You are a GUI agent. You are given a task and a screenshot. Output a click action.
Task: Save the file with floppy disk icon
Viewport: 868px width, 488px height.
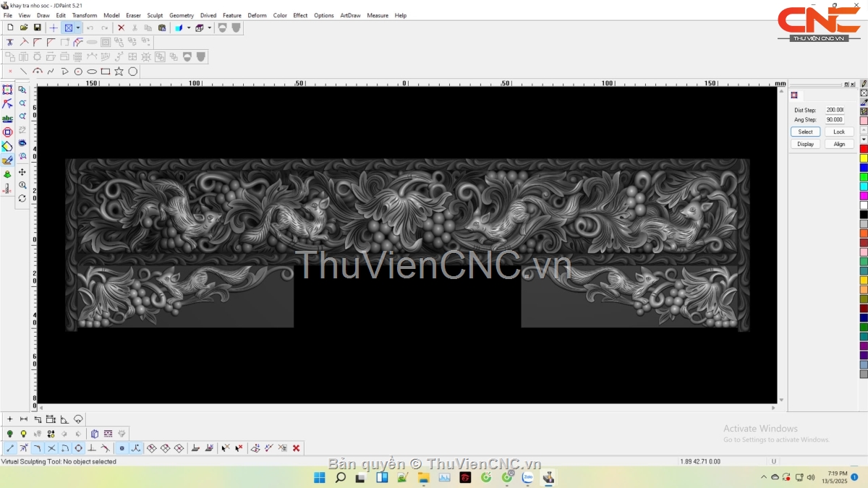coord(38,27)
